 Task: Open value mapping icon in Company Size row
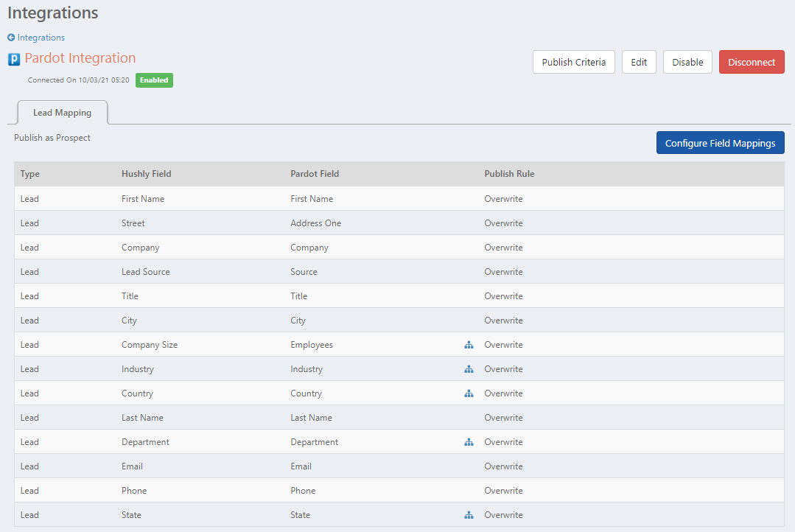[x=469, y=345]
